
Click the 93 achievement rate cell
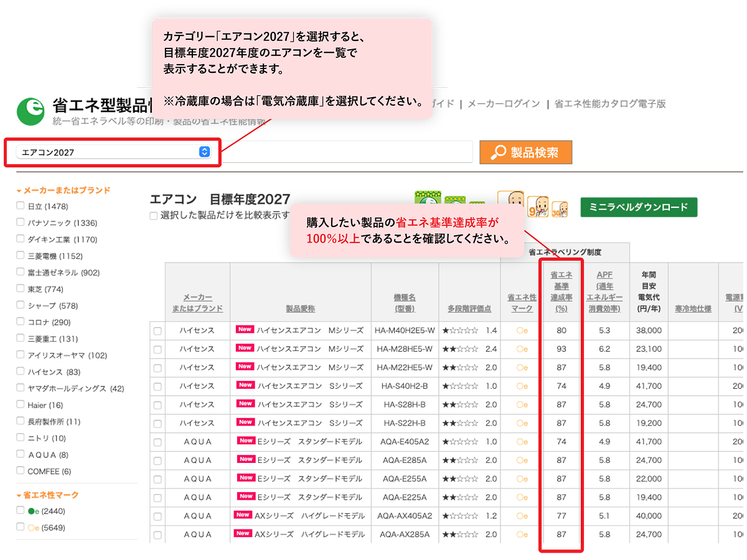click(561, 349)
